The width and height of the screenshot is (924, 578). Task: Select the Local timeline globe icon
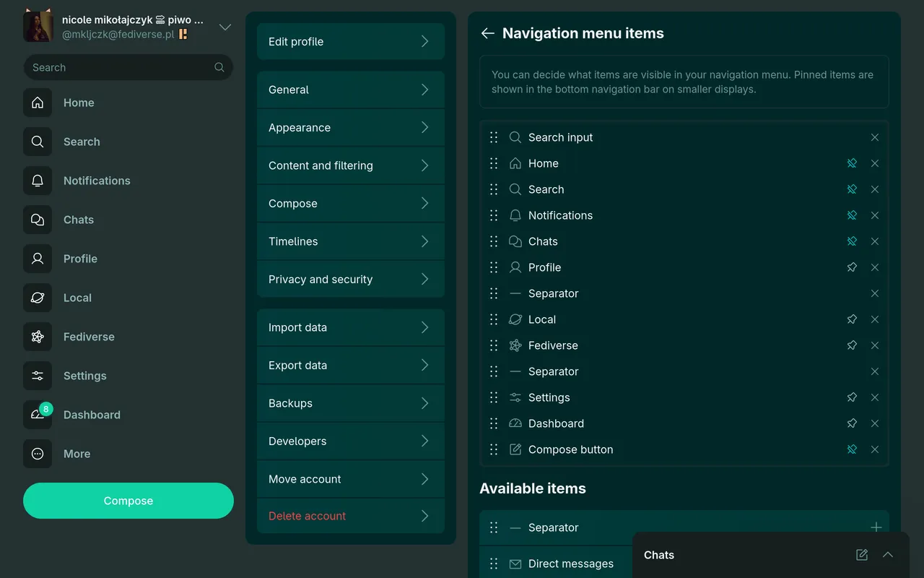coord(38,298)
